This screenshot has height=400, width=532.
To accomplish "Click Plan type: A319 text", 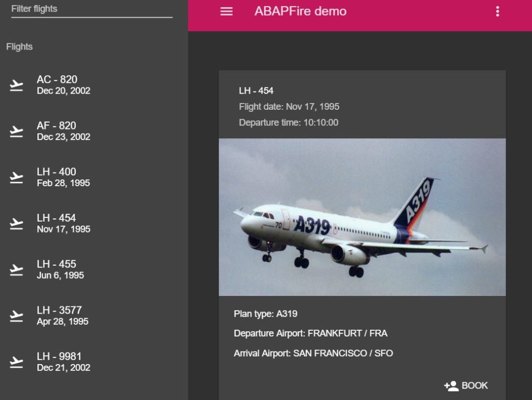I will click(265, 314).
